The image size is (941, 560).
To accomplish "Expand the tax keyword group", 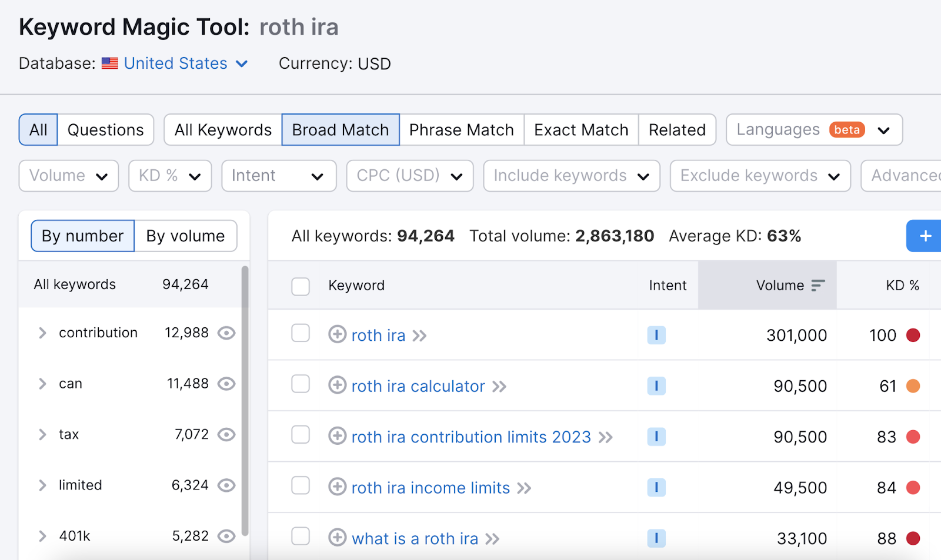I will click(x=42, y=435).
